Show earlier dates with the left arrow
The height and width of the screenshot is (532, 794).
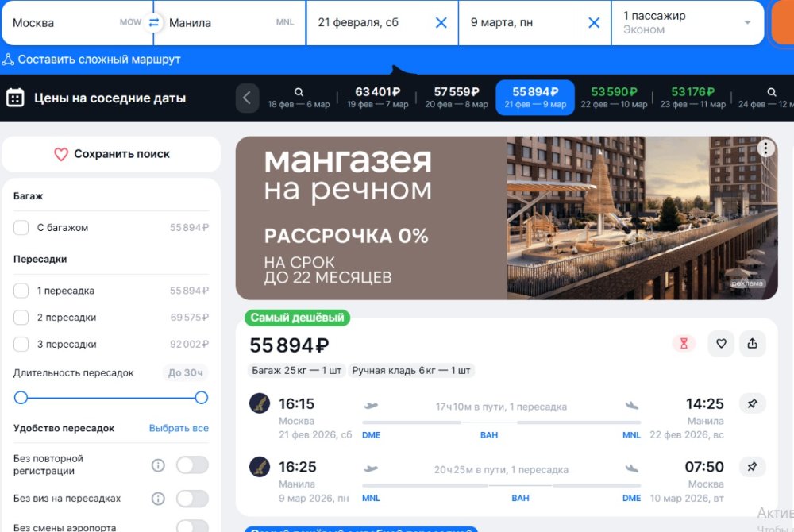pyautogui.click(x=247, y=98)
